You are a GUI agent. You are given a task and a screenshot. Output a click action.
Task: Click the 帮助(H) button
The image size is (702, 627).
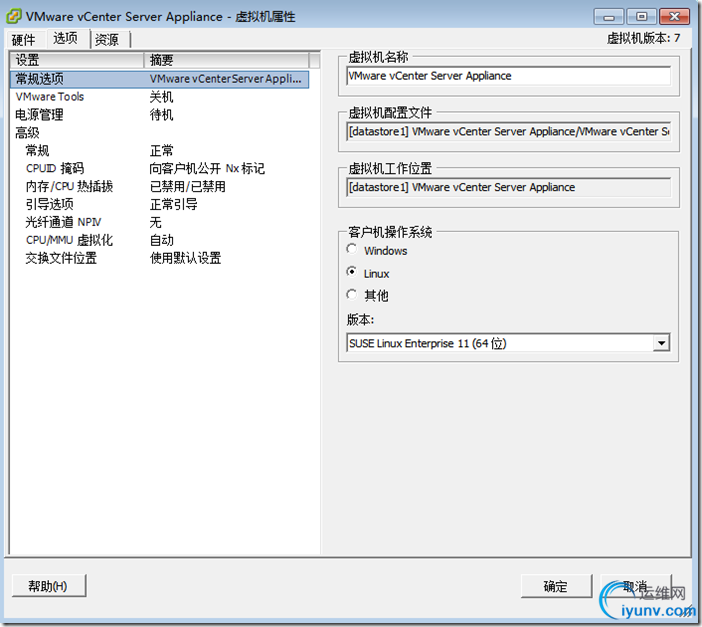coord(48,586)
